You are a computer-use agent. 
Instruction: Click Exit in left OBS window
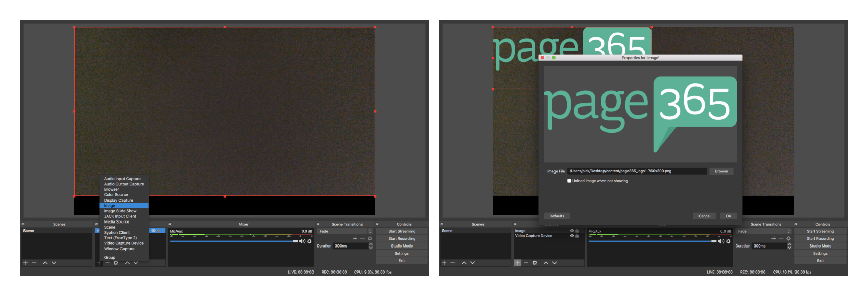coord(402,261)
